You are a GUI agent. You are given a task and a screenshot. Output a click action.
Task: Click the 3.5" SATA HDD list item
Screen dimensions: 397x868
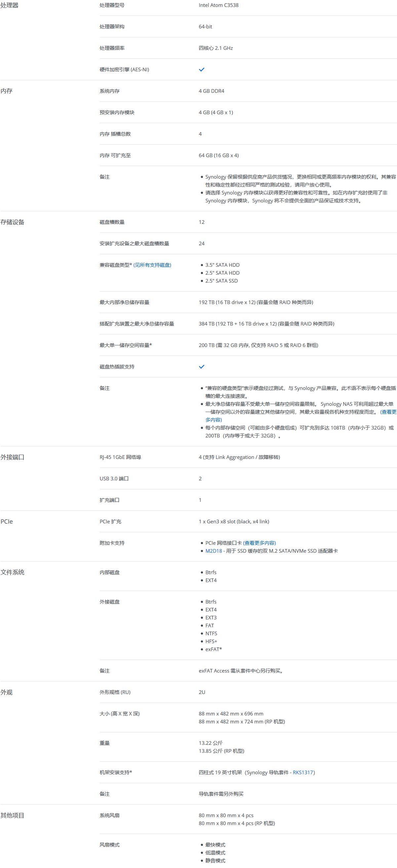pos(222,265)
